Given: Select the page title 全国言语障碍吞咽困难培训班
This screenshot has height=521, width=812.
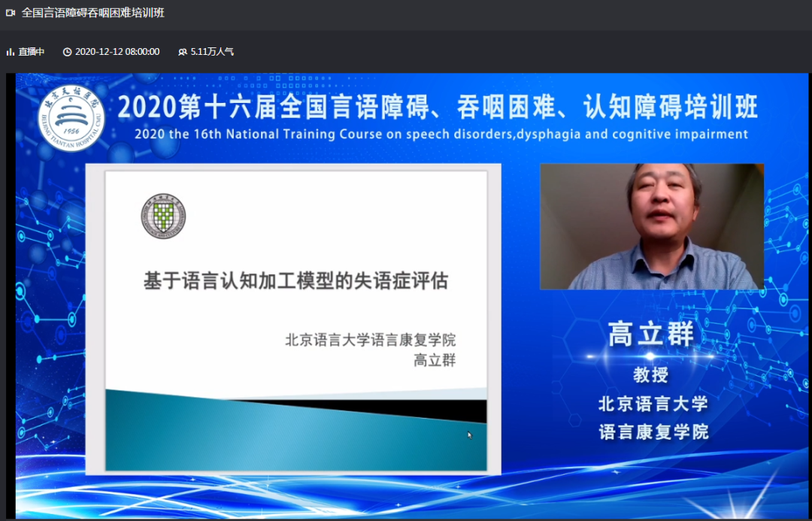Looking at the screenshot, I should point(92,13).
